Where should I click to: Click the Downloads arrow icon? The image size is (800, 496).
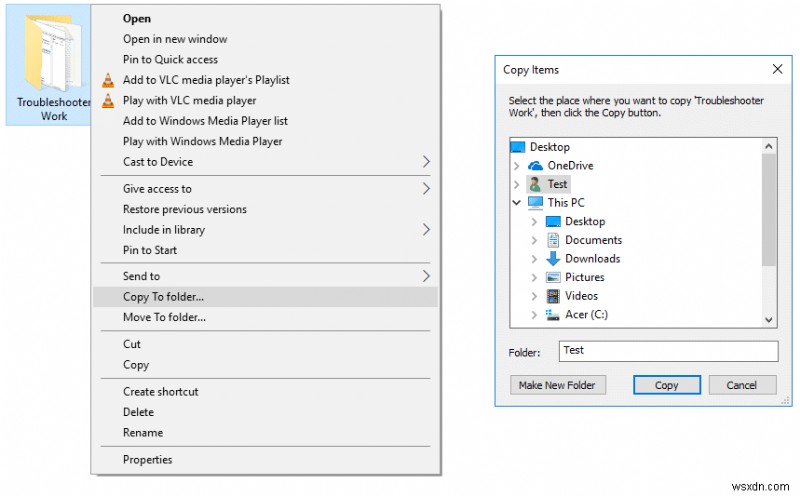tap(553, 259)
